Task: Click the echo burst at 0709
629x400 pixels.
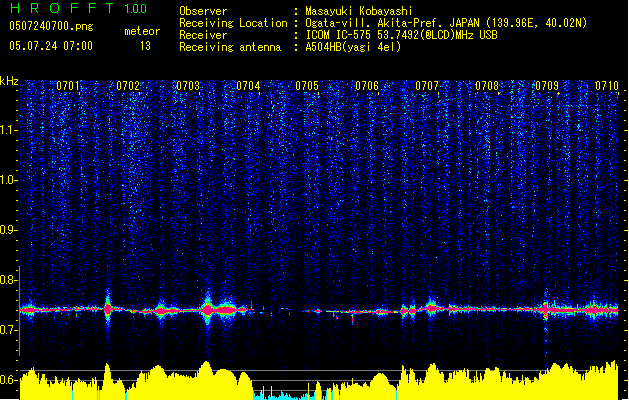Action: [546, 310]
